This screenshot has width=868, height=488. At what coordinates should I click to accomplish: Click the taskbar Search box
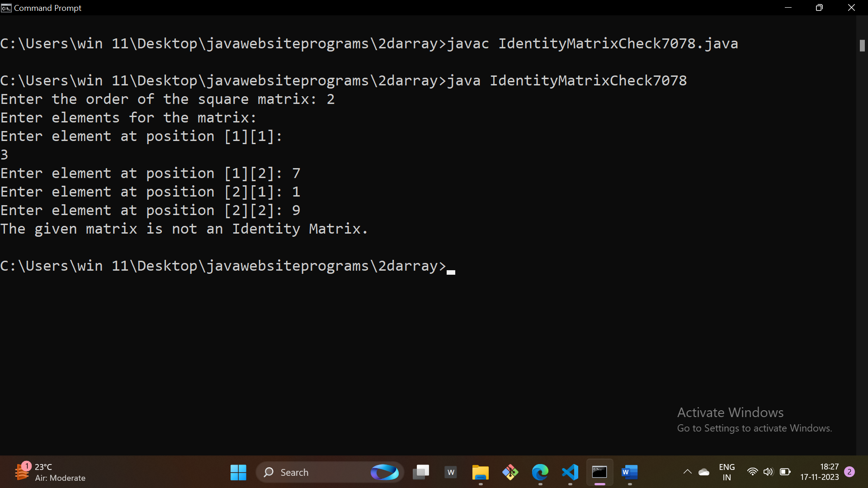pyautogui.click(x=316, y=472)
